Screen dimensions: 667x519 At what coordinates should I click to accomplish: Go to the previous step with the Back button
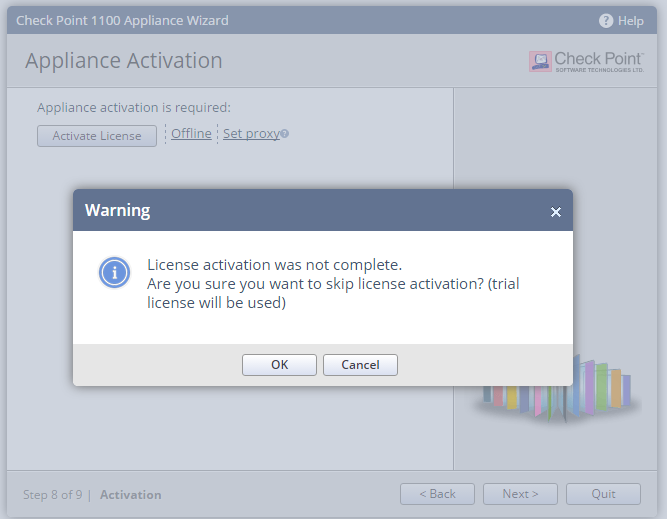tap(437, 494)
